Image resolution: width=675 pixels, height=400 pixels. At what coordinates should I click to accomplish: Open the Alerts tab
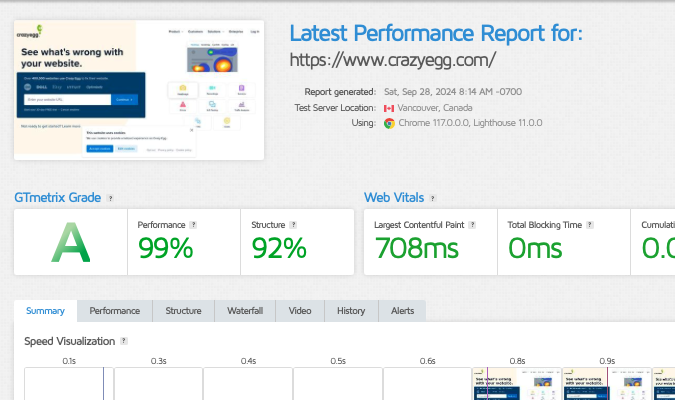point(403,311)
